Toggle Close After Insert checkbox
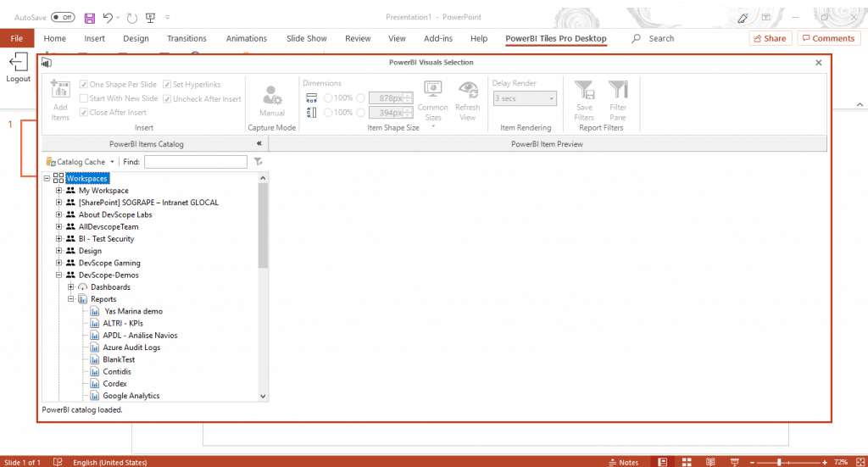 (84, 113)
